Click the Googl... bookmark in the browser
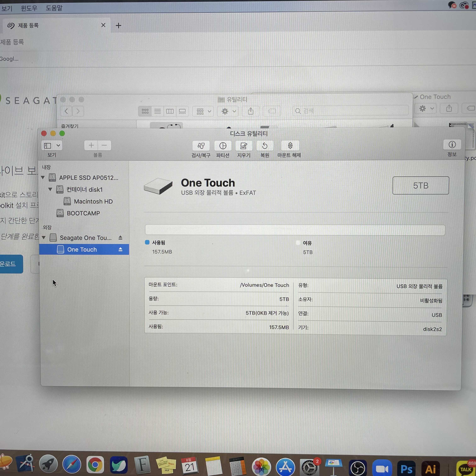This screenshot has width=476, height=476. [x=9, y=59]
